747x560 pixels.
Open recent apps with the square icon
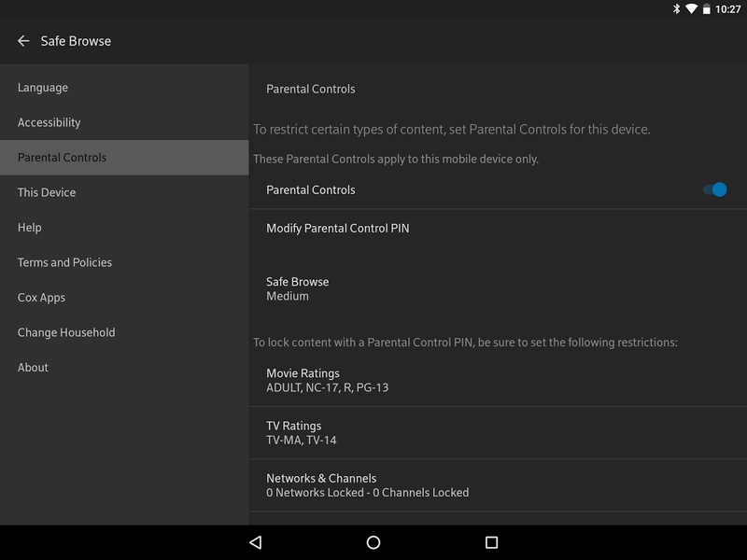coord(491,542)
